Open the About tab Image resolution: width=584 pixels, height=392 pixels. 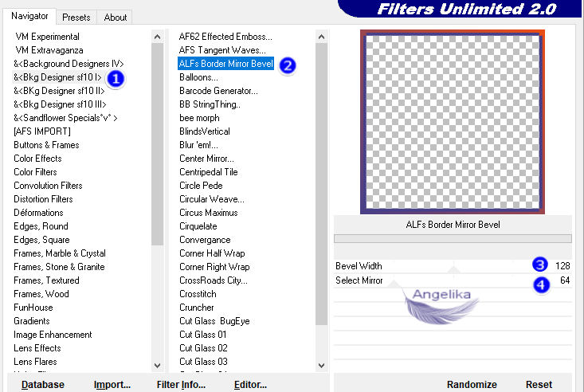[x=116, y=17]
